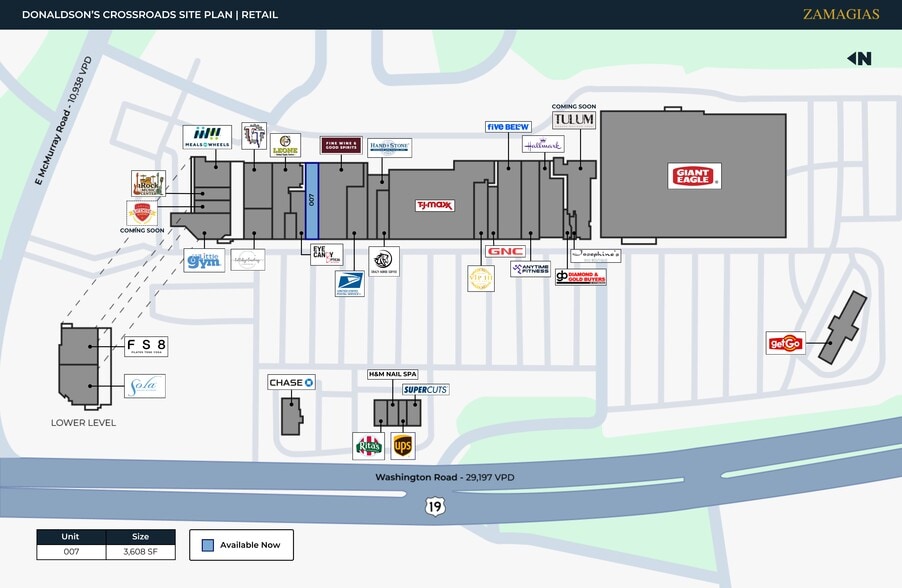Viewport: 902px width, 588px height.
Task: Click the UPS shield logo
Action: (x=403, y=446)
